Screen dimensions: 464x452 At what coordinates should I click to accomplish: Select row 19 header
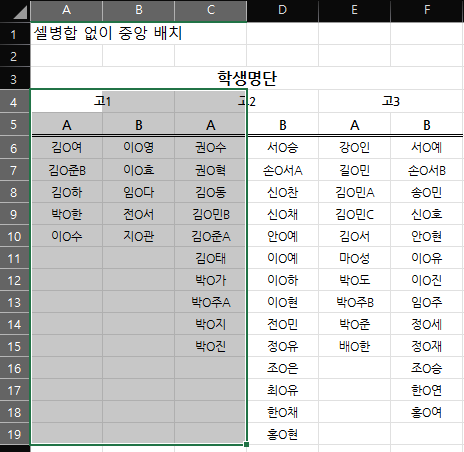(15, 434)
